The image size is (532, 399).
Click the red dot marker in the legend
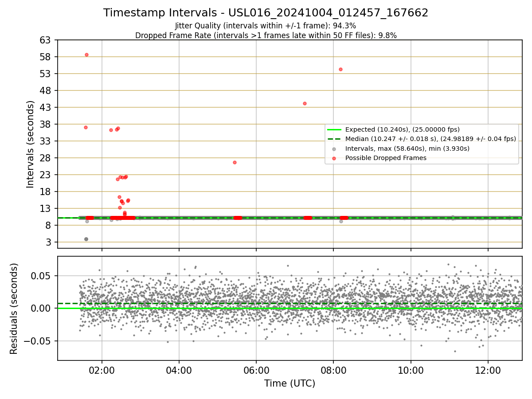coord(334,158)
